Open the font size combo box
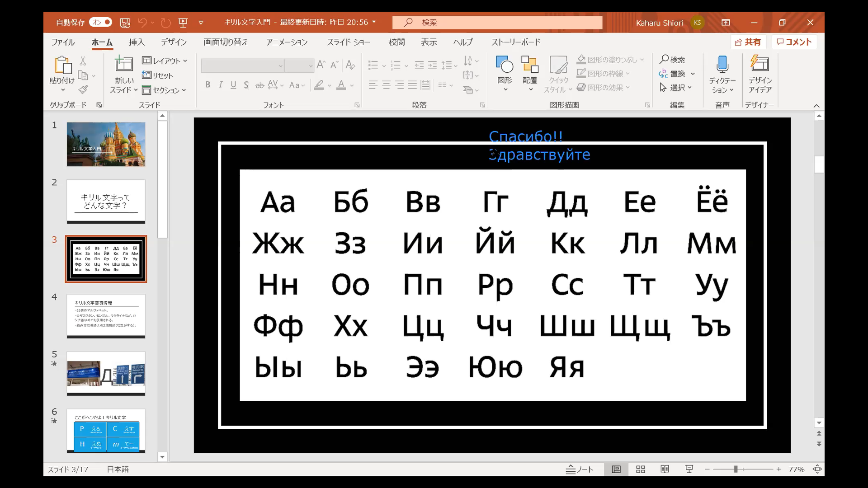The image size is (868, 488). pos(299,66)
